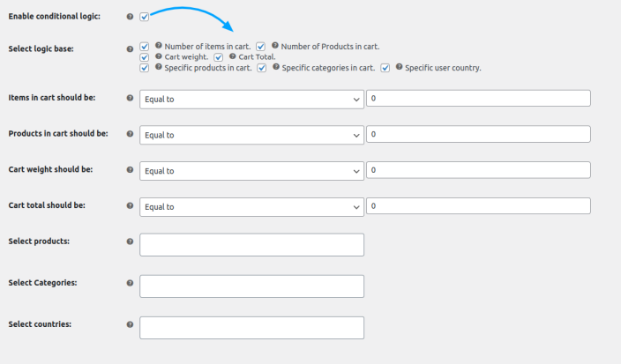Expand Products in cart comparison dropdown
621x364 pixels.
click(251, 135)
